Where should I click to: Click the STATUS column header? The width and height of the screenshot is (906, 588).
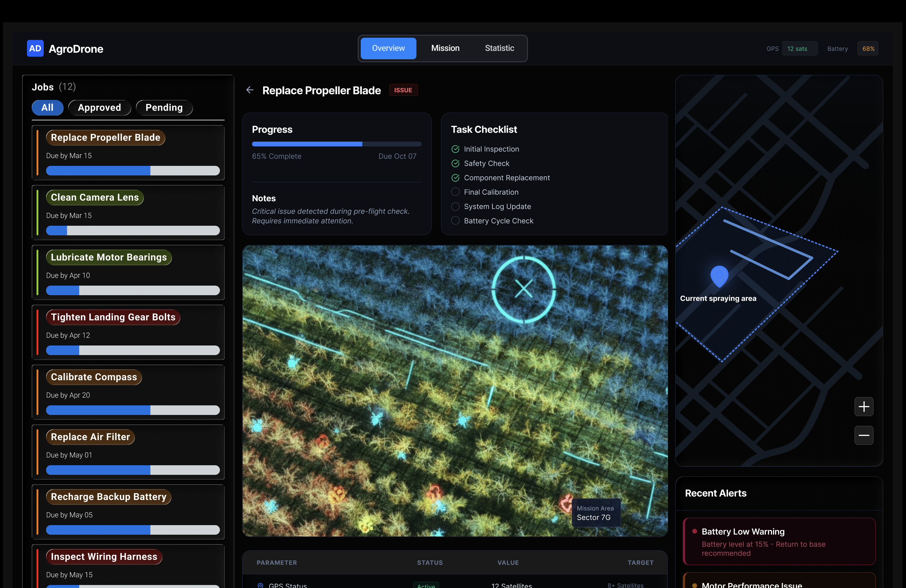point(430,562)
